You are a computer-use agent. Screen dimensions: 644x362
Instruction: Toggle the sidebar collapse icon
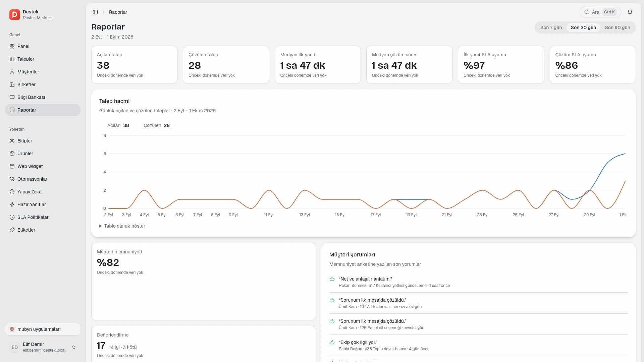95,12
